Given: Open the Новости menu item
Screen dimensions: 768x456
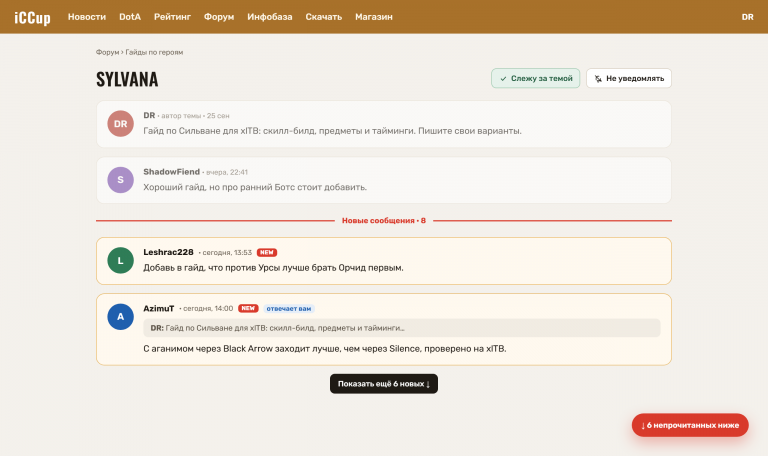Looking at the screenshot, I should 87,17.
